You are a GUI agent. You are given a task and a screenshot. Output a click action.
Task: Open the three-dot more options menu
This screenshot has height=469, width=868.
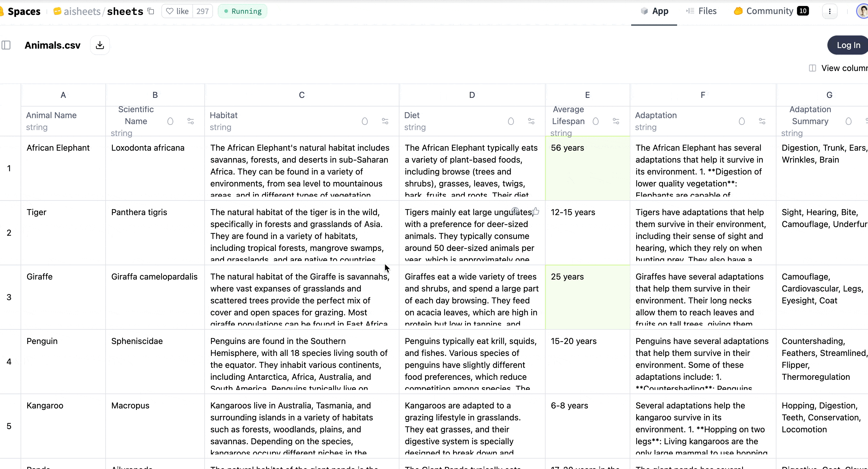[830, 11]
